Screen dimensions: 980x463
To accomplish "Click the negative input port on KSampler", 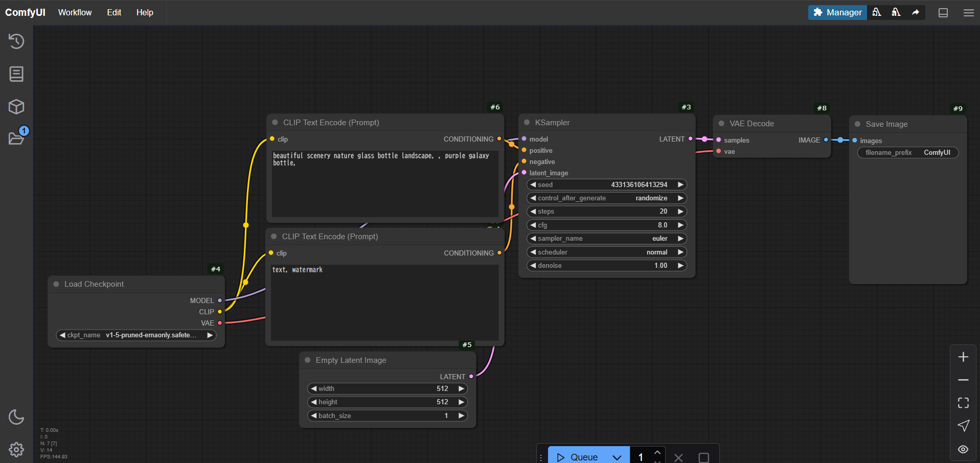I will [524, 161].
